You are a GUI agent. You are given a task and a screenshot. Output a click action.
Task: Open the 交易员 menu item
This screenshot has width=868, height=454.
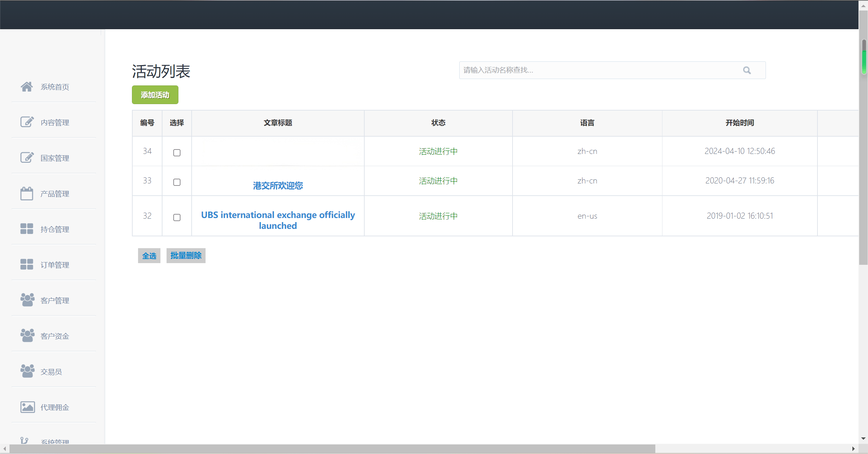click(51, 372)
